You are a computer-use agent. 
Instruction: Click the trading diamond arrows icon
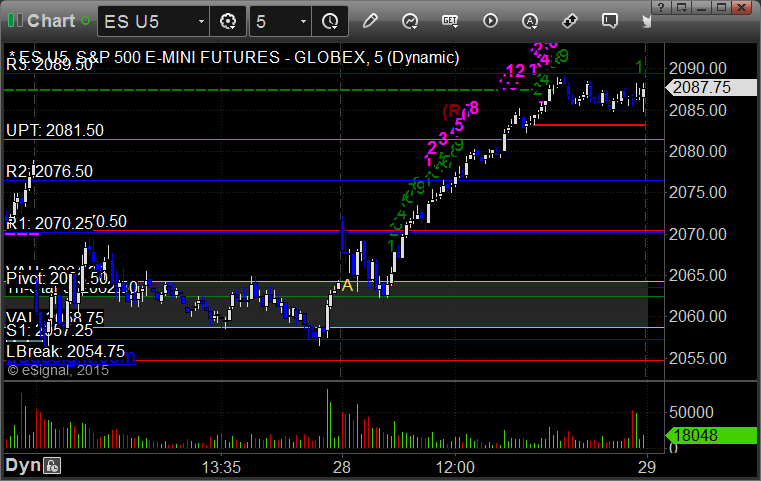(569, 21)
